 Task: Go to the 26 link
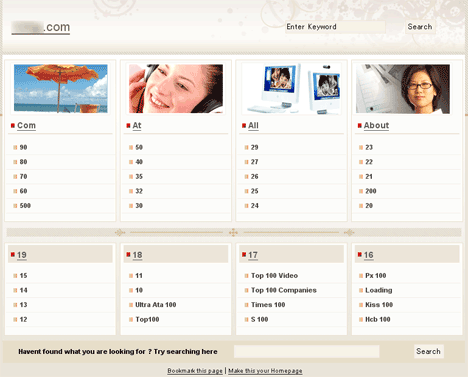click(255, 177)
